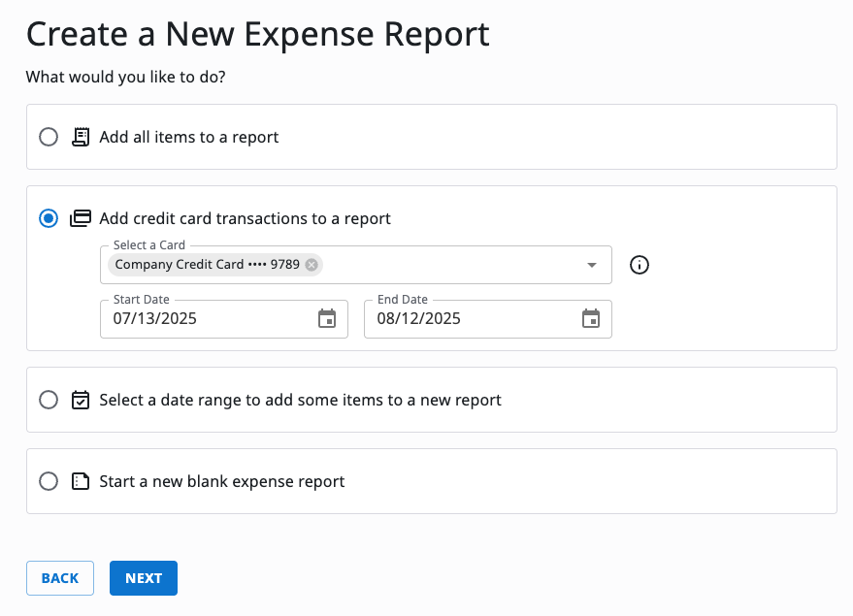Click the Start a new blank expense report label
853x616 pixels.
[222, 481]
